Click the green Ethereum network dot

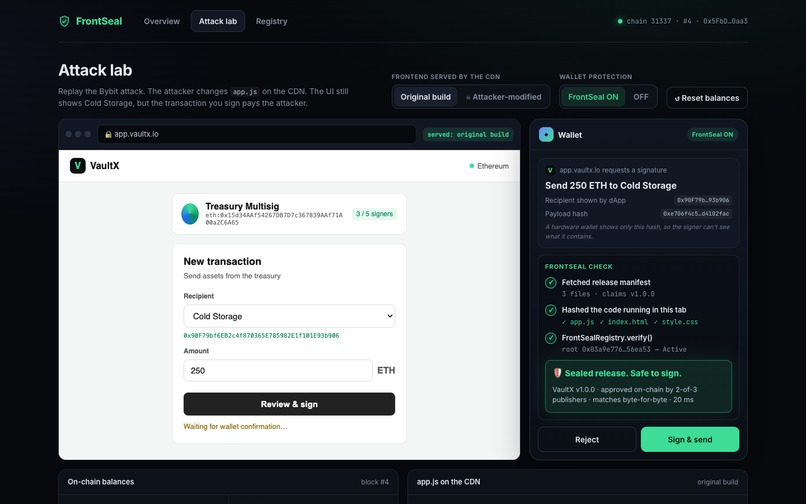click(471, 166)
